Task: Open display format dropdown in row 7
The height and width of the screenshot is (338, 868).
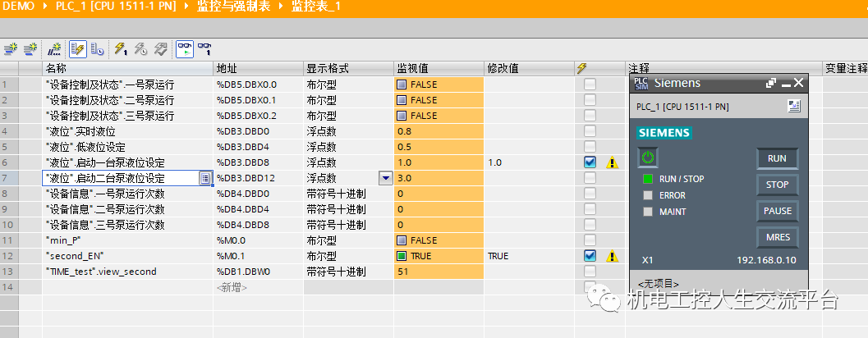Action: 384,178
